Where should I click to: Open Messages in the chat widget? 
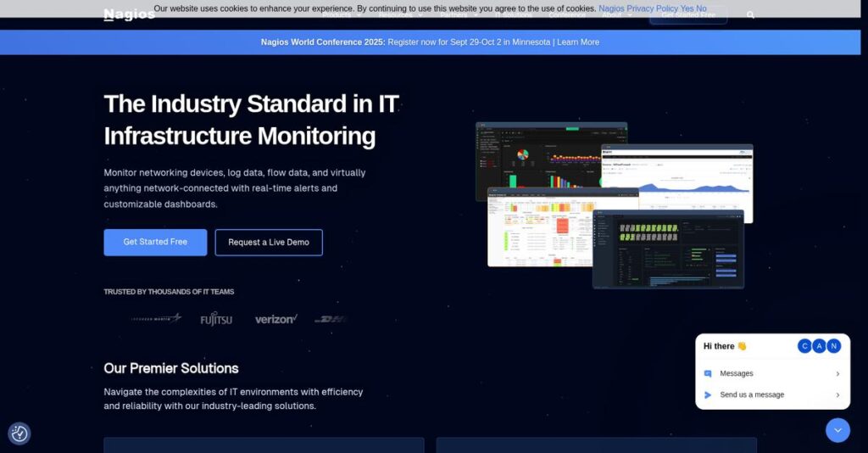[x=772, y=373]
